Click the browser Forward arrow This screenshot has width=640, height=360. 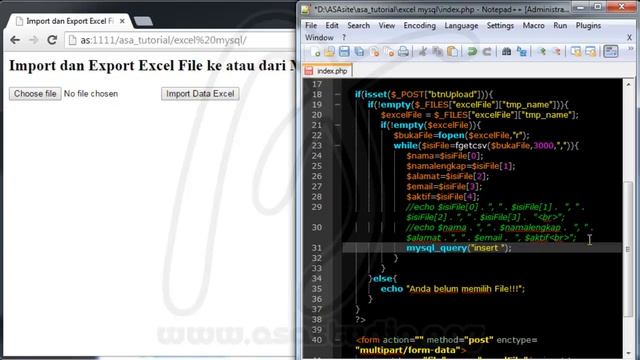click(33, 40)
